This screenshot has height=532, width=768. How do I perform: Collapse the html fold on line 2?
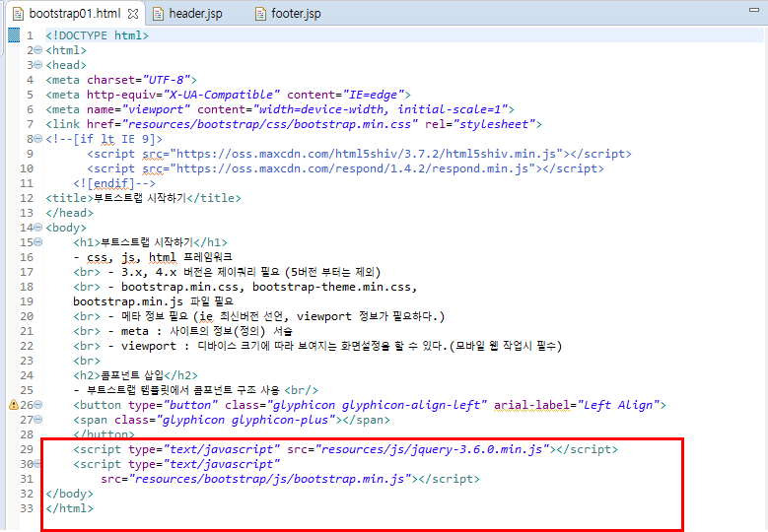[38, 50]
